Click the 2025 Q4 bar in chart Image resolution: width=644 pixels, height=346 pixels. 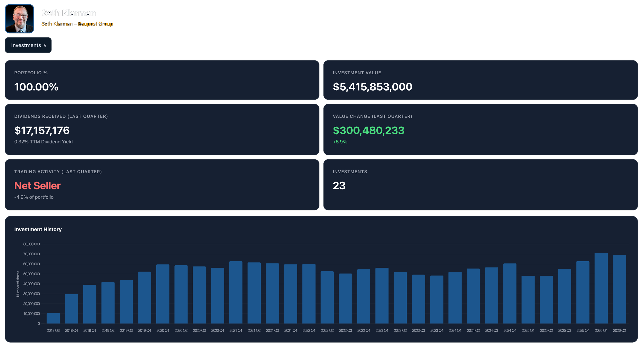[x=583, y=292]
